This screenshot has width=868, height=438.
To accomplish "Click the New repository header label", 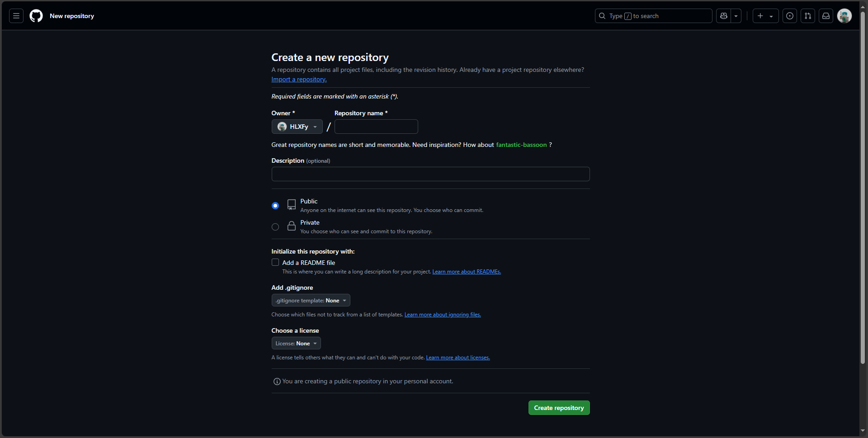I will coord(72,16).
